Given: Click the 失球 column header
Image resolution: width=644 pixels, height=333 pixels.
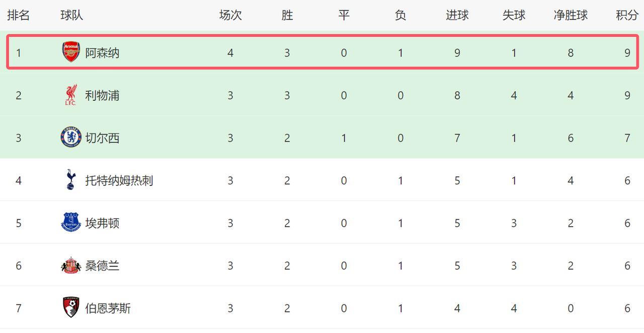Looking at the screenshot, I should 514,15.
